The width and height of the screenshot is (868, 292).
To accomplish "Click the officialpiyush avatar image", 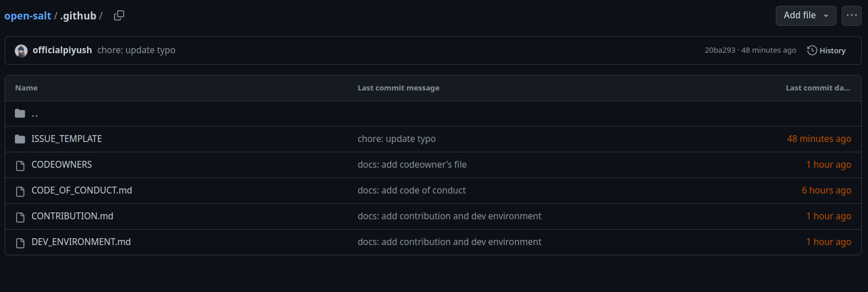I will (x=21, y=50).
